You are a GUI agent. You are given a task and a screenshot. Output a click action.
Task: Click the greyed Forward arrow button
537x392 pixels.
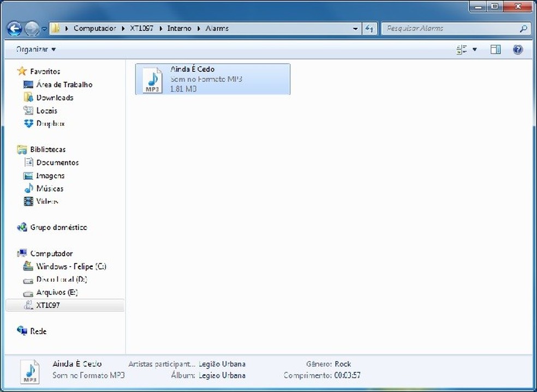[x=32, y=29]
